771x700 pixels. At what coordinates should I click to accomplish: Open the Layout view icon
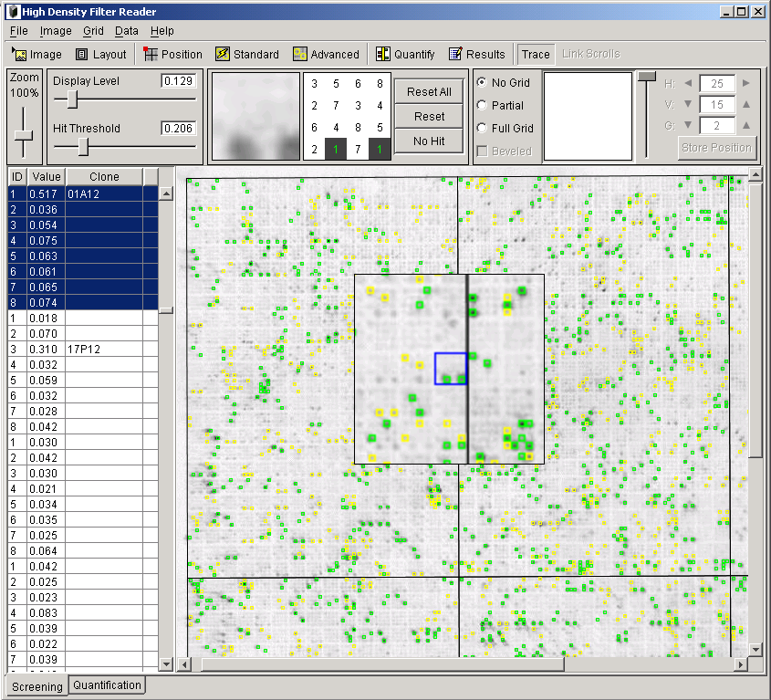coord(102,54)
